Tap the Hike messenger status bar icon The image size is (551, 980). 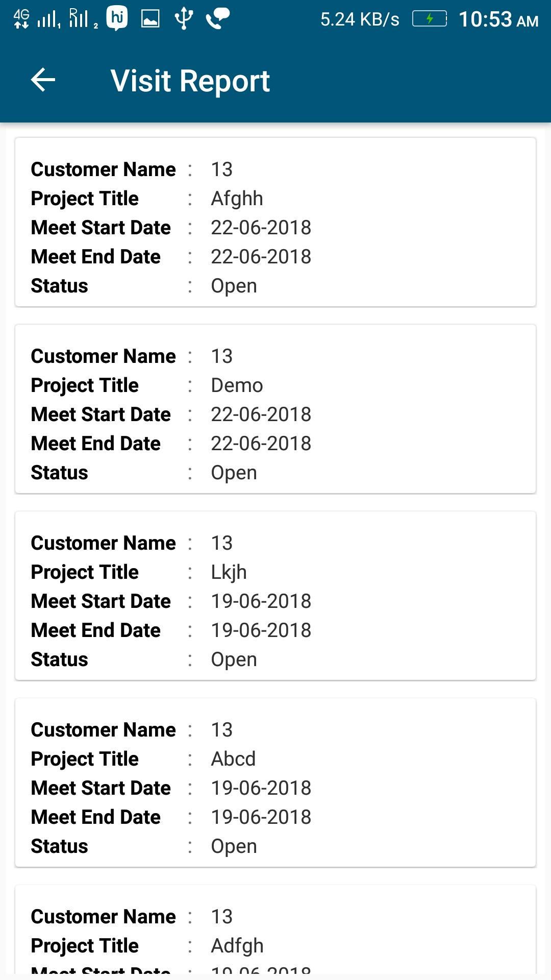[x=117, y=19]
